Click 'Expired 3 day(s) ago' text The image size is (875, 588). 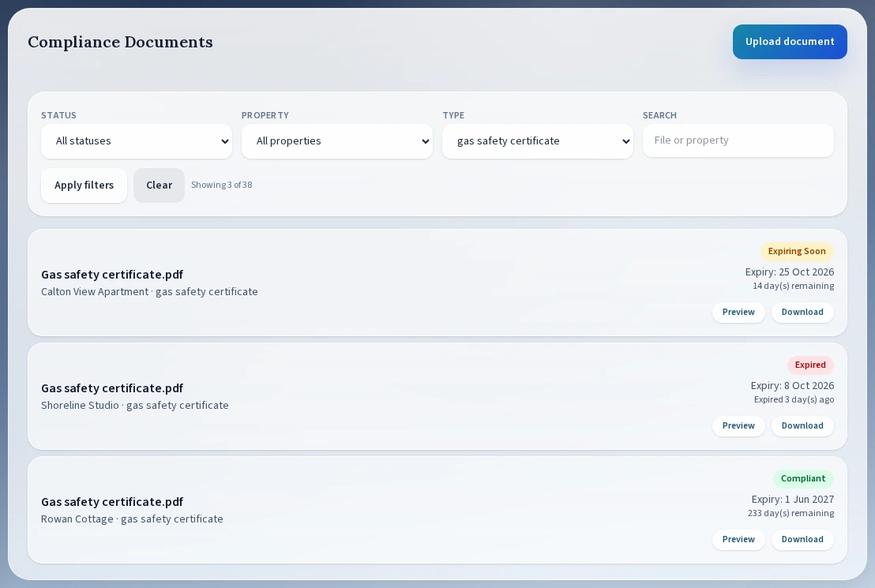click(x=794, y=399)
